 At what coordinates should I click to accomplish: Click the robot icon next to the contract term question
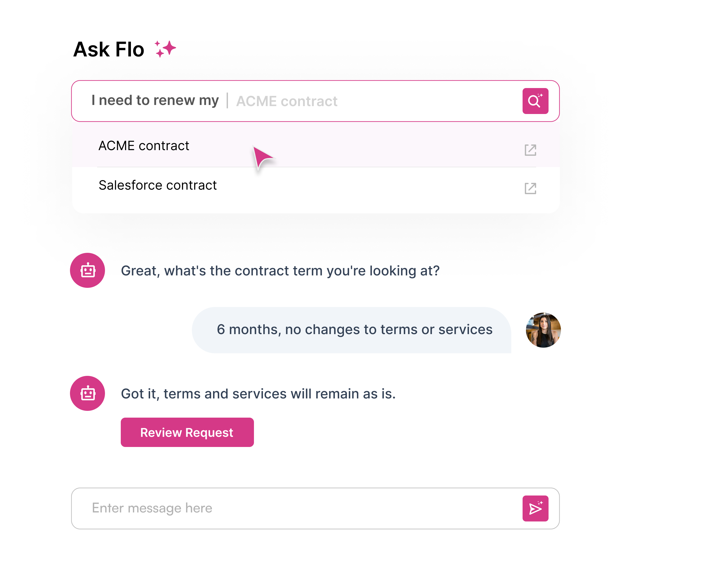pyautogui.click(x=87, y=270)
